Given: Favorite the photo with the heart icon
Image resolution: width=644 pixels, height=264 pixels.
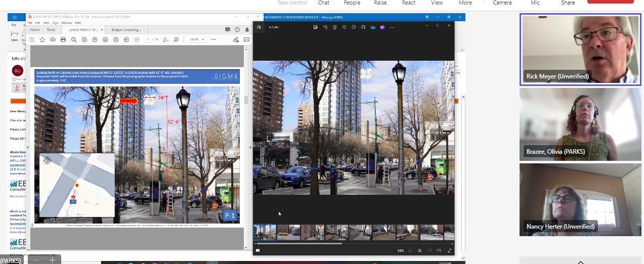Looking at the screenshot, I should pyautogui.click(x=344, y=27).
